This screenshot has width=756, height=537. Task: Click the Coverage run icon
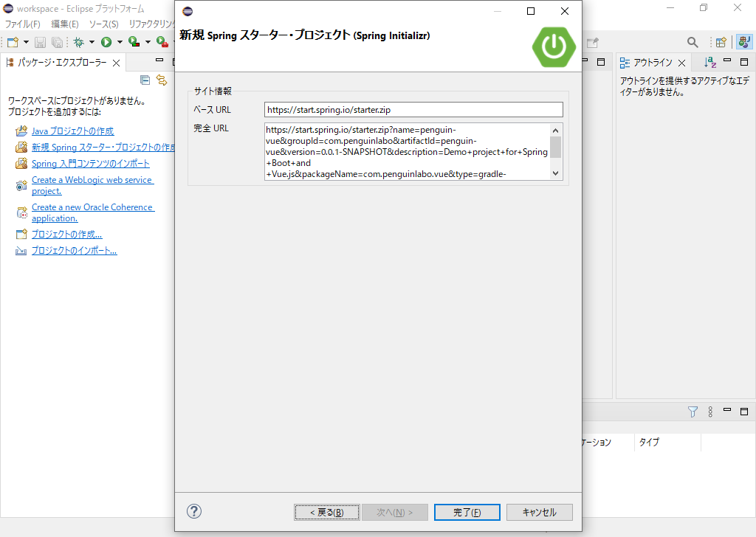tap(134, 42)
